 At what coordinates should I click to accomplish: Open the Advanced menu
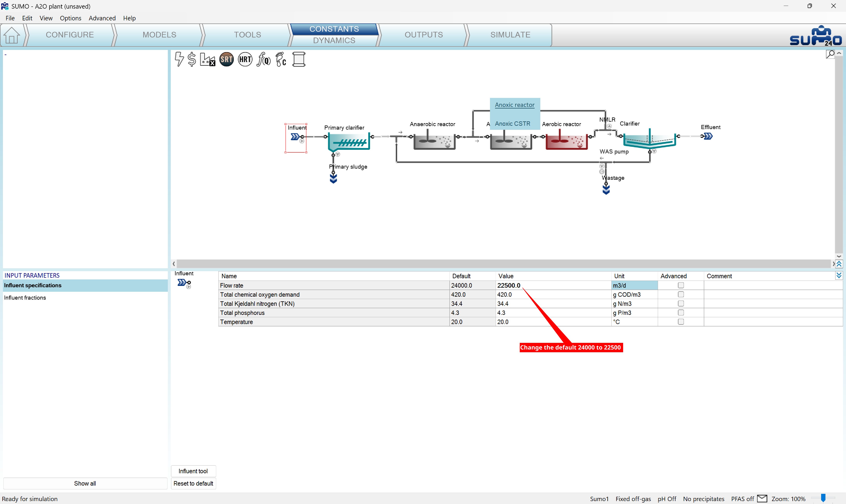102,18
